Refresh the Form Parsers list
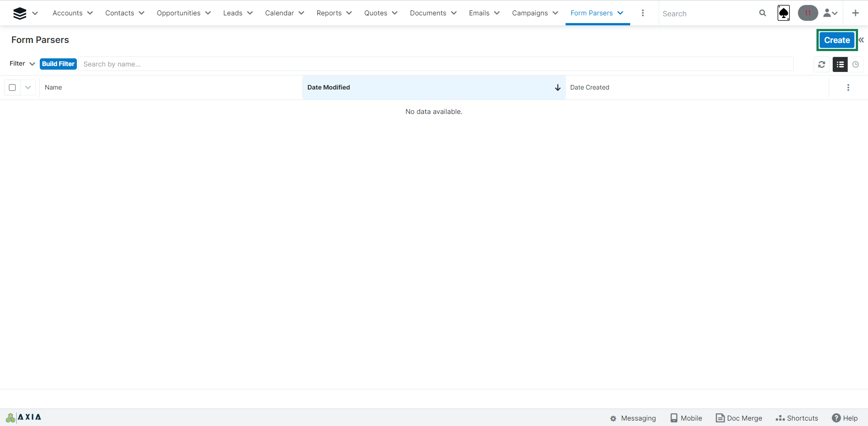The image size is (868, 426). click(821, 65)
